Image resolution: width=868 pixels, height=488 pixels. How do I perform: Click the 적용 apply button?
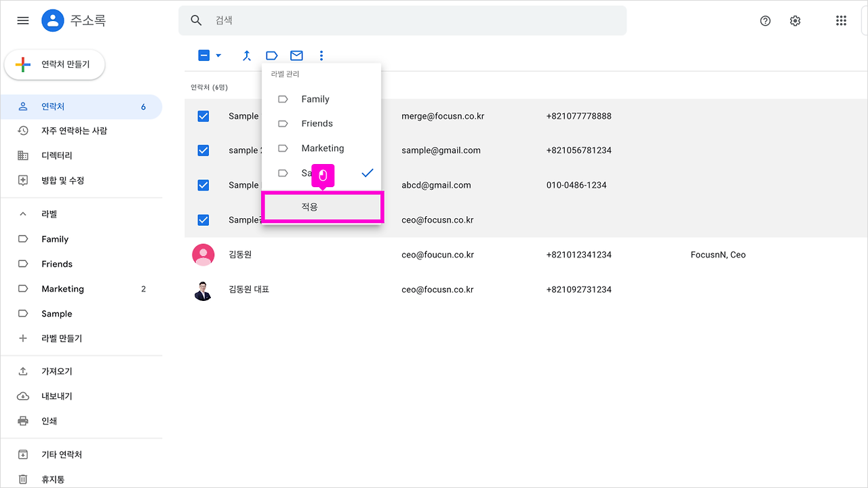(323, 207)
